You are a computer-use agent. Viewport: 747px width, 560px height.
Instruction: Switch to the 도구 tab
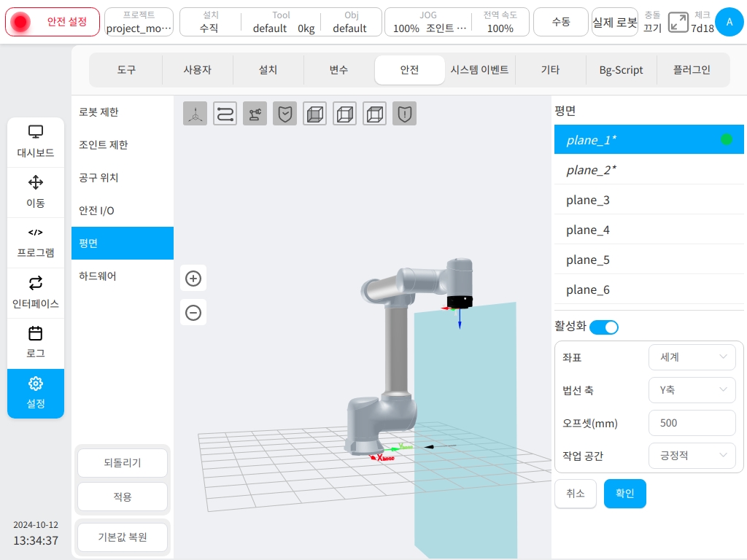(126, 70)
